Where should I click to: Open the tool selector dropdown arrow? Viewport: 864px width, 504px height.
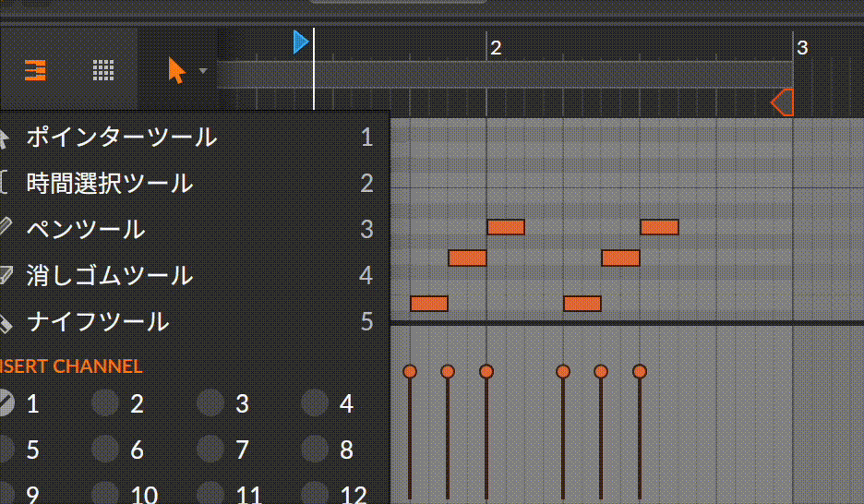click(203, 71)
